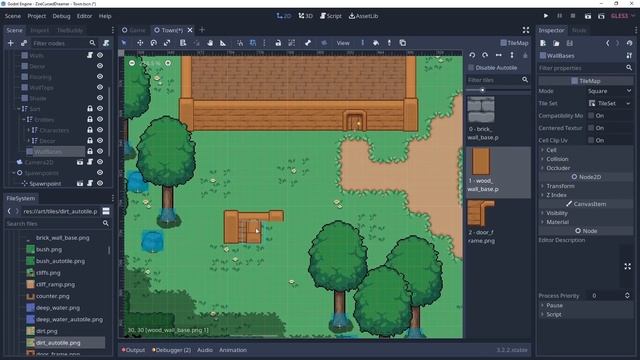This screenshot has width=640, height=360.
Task: Rotate tile right in TileMap palette
Action: [x=485, y=55]
